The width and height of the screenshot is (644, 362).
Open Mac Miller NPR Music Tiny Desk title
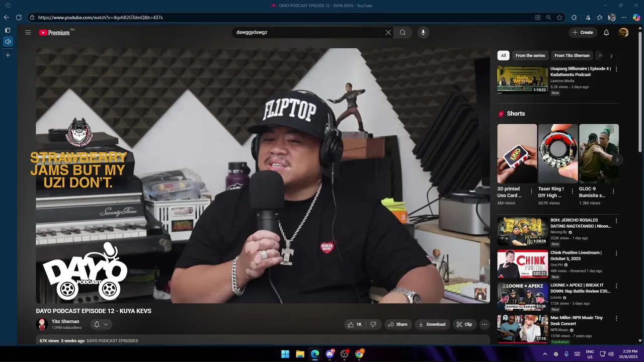[577, 321]
